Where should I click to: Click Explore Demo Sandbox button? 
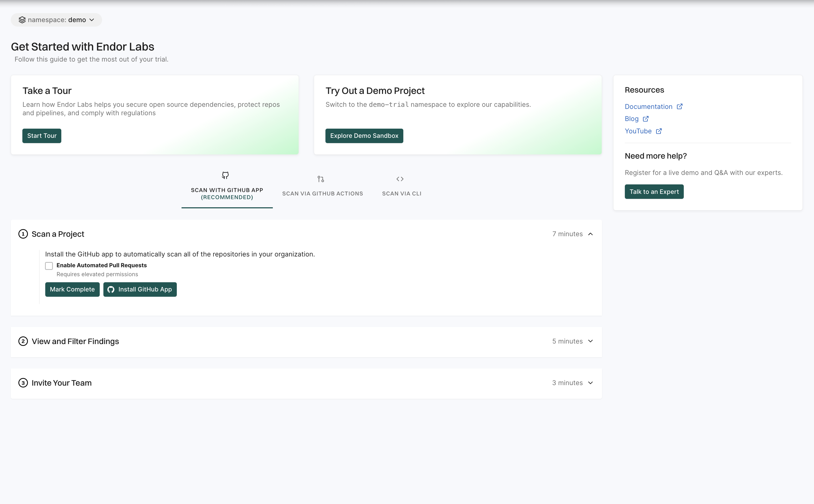[x=364, y=136]
